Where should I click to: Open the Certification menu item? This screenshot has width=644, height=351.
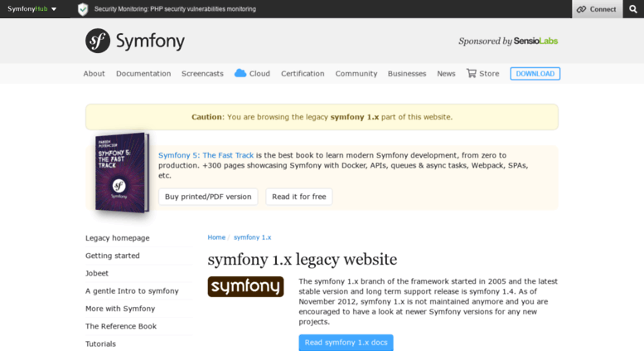click(303, 74)
